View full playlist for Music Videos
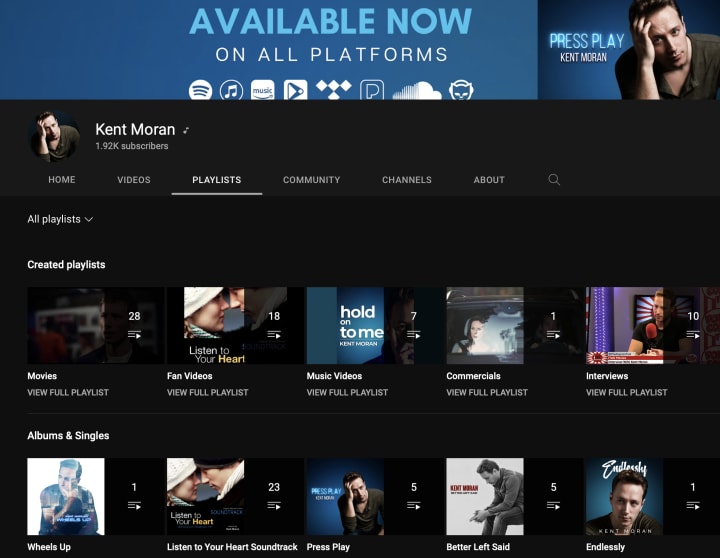The height and width of the screenshot is (558, 720). pyautogui.click(x=347, y=393)
